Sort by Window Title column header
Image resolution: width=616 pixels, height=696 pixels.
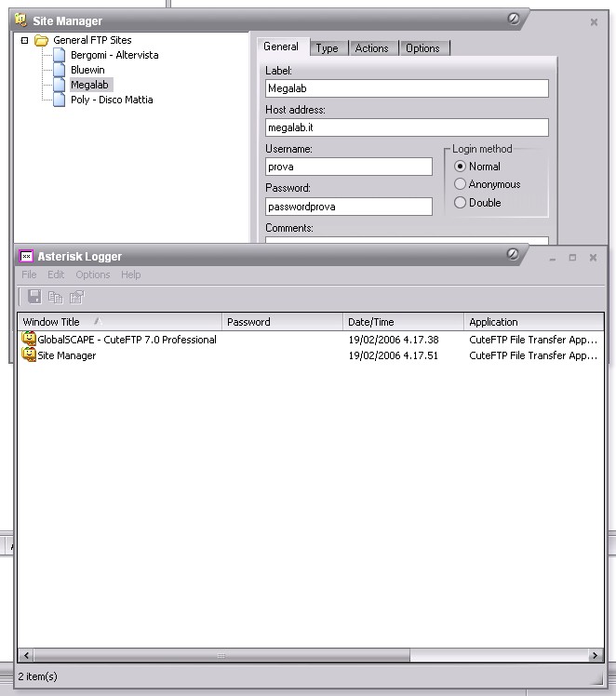pyautogui.click(x=119, y=322)
